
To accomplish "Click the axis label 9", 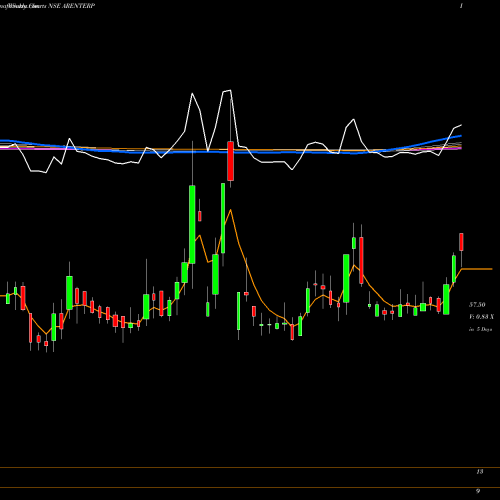I will pos(478,491).
